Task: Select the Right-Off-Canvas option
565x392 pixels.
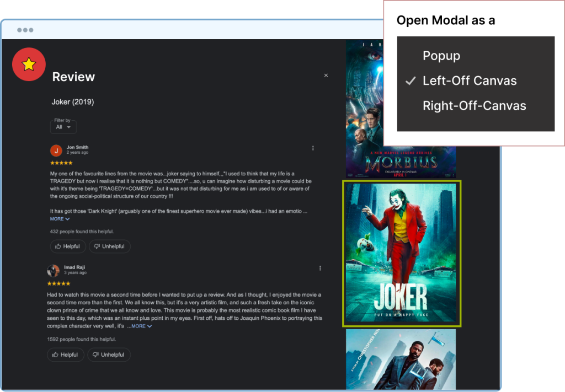Action: (x=474, y=106)
